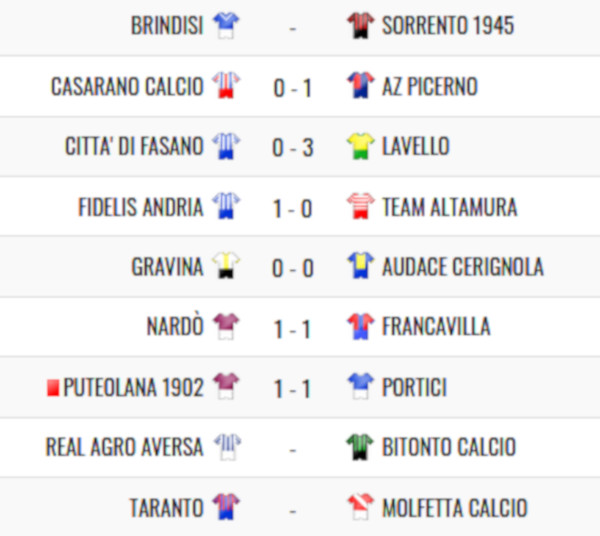Click the Taranto jersey icon
Image resolution: width=600 pixels, height=536 pixels.
click(226, 507)
